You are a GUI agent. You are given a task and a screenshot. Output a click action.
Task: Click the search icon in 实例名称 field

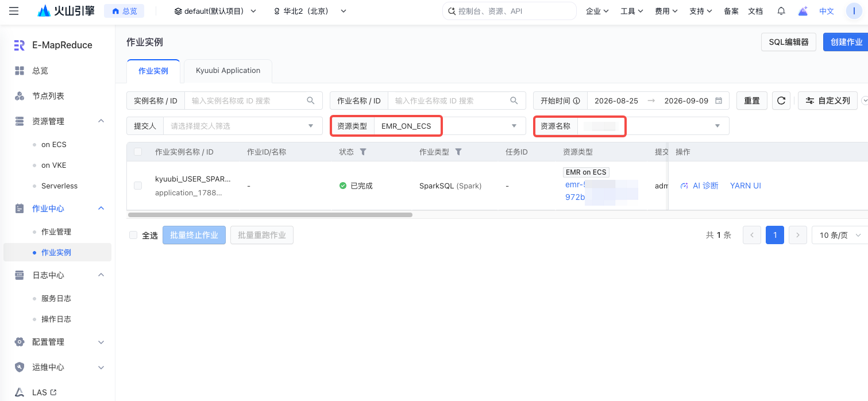311,101
